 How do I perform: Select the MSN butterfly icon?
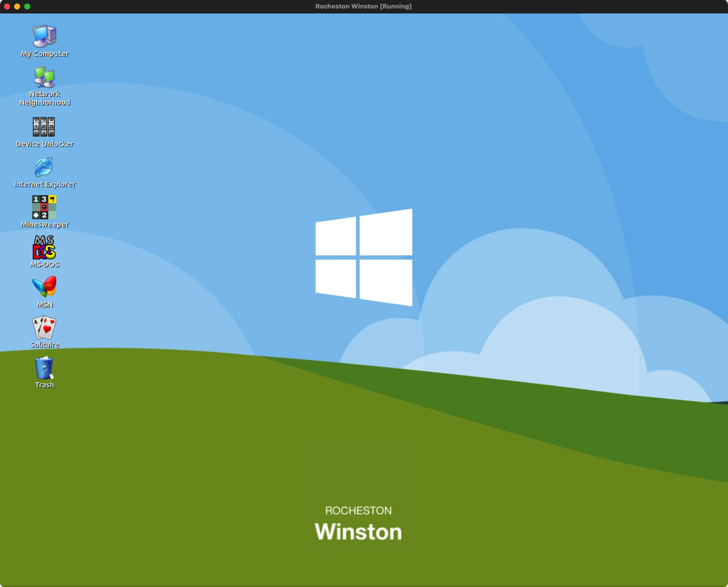click(x=44, y=287)
